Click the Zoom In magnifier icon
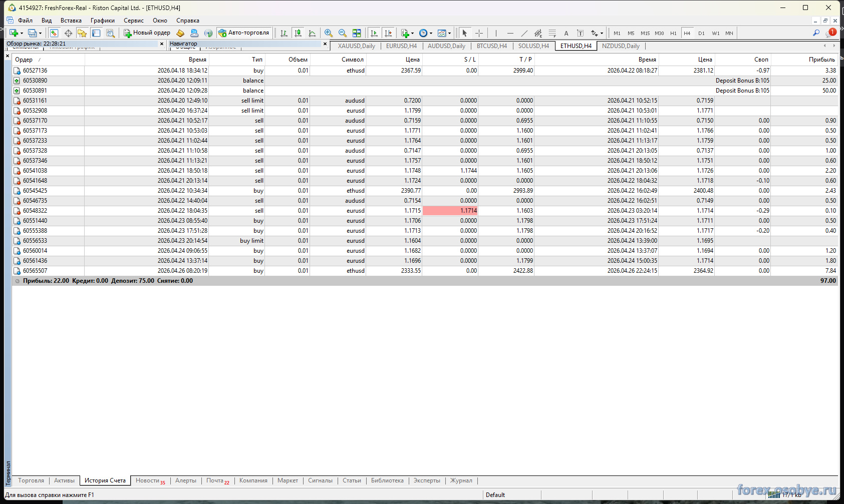 point(329,33)
